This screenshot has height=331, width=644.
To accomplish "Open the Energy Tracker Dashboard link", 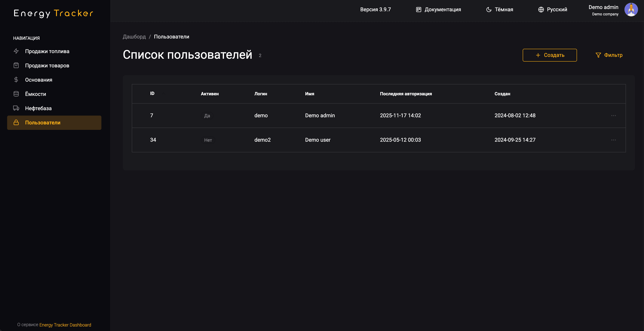I will (x=65, y=325).
